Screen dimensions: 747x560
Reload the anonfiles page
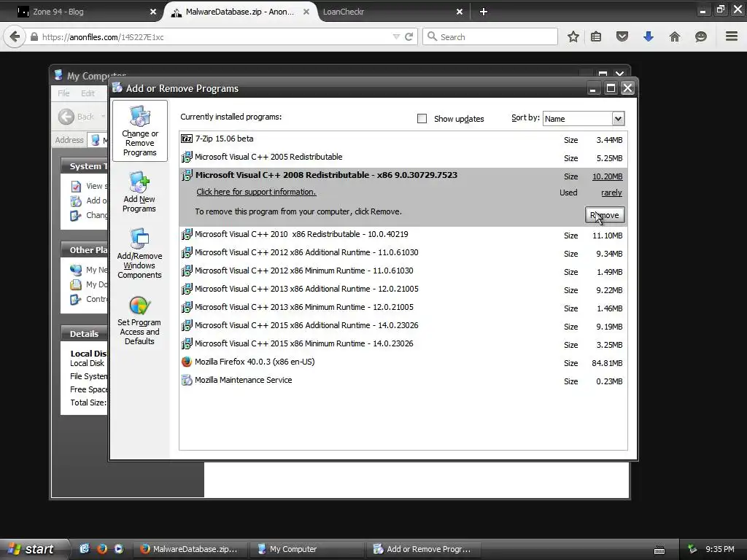tap(409, 36)
